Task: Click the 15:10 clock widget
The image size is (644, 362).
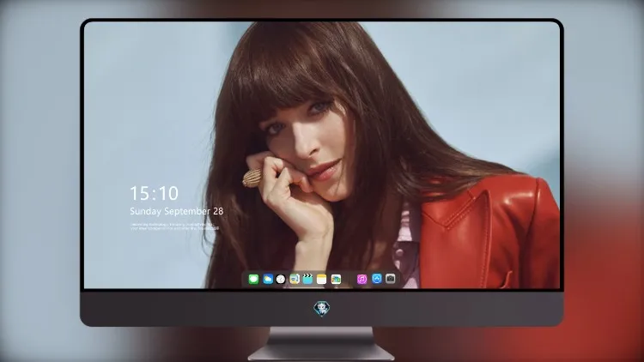Action: point(154,193)
